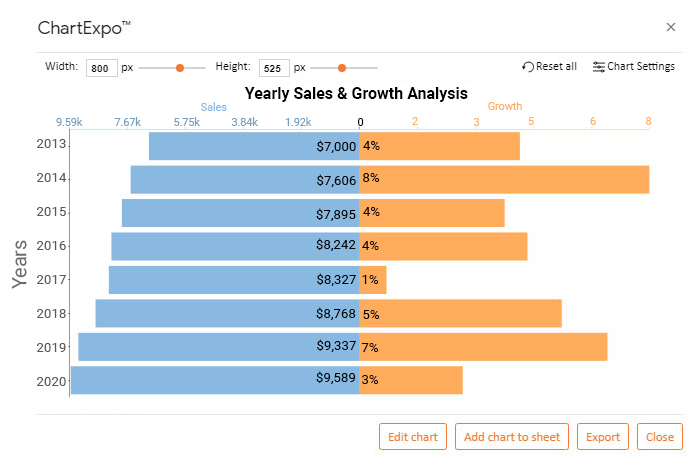Click the Width input field

(101, 68)
